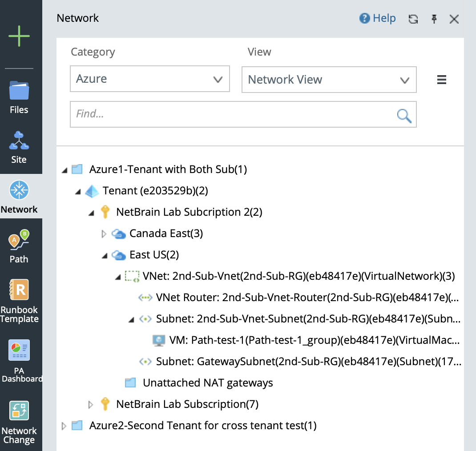The width and height of the screenshot is (476, 451).
Task: Click the magnifier search icon
Action: 404,115
